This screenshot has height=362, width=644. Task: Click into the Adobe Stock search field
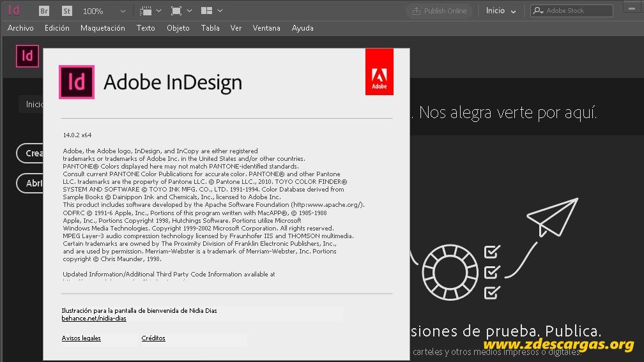572,11
